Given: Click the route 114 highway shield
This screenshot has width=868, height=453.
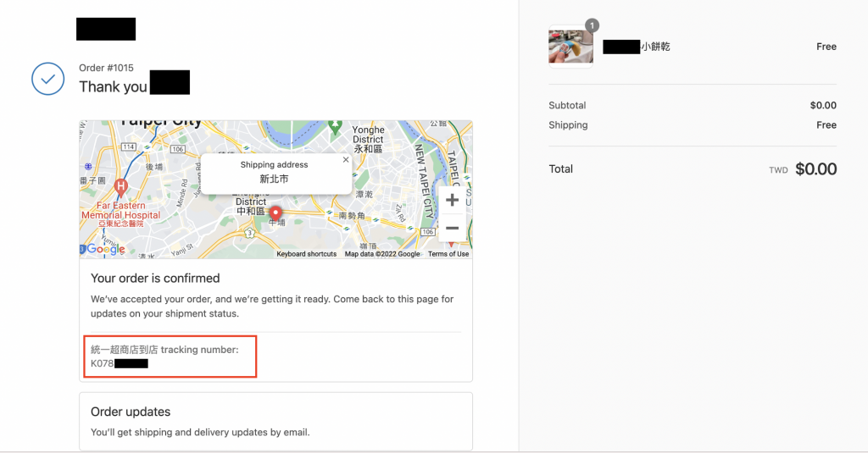Looking at the screenshot, I should click(129, 146).
